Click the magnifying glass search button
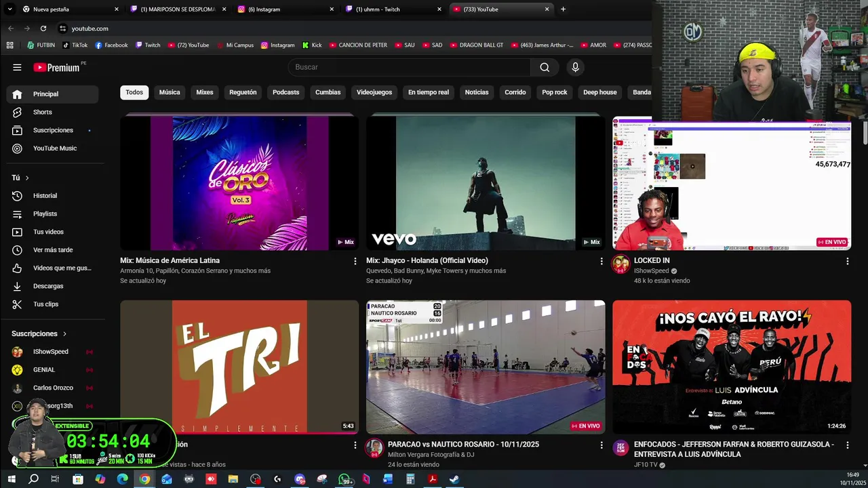Image resolution: width=868 pixels, height=488 pixels. coord(545,67)
